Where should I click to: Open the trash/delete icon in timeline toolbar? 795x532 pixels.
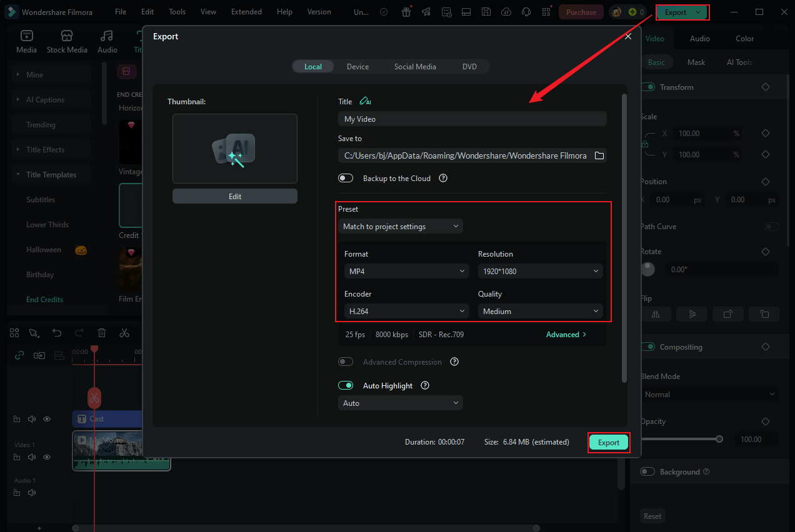102,333
